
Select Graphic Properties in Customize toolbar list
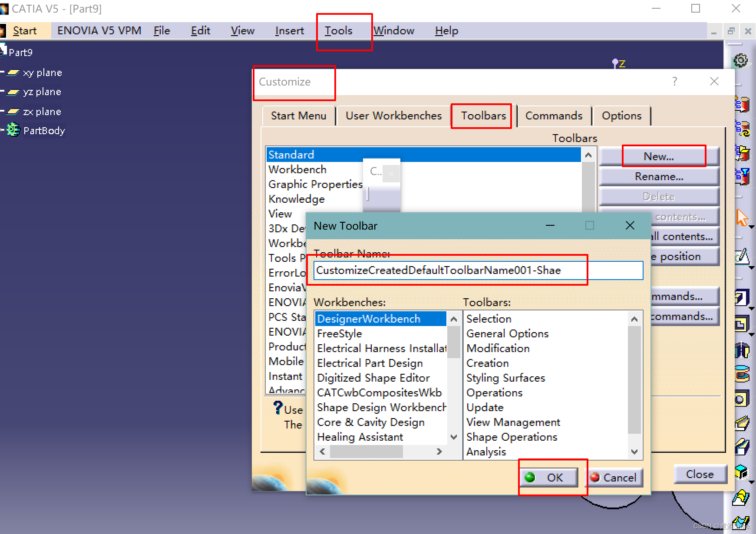[x=315, y=185]
